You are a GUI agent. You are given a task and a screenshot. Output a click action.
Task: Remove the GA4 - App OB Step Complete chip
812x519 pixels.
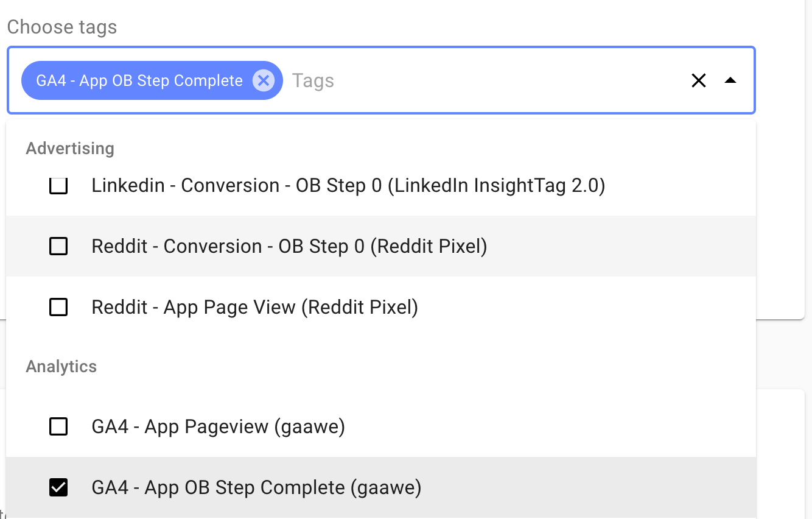pyautogui.click(x=264, y=80)
